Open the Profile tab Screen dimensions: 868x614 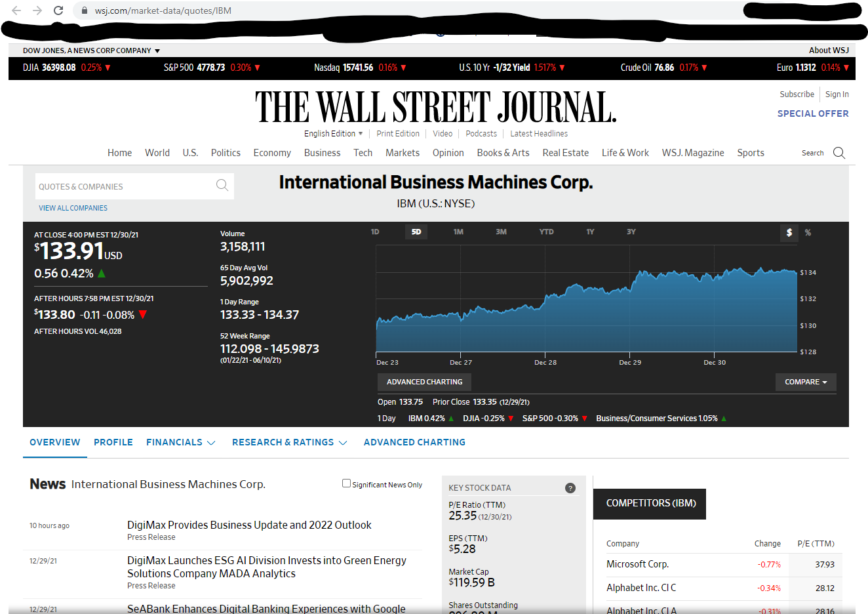[113, 442]
